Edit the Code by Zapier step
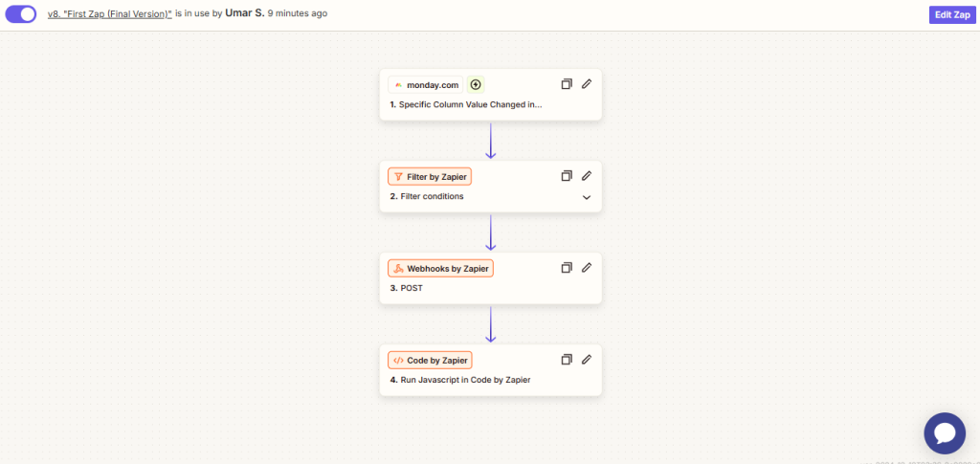This screenshot has height=464, width=980. pyautogui.click(x=587, y=360)
